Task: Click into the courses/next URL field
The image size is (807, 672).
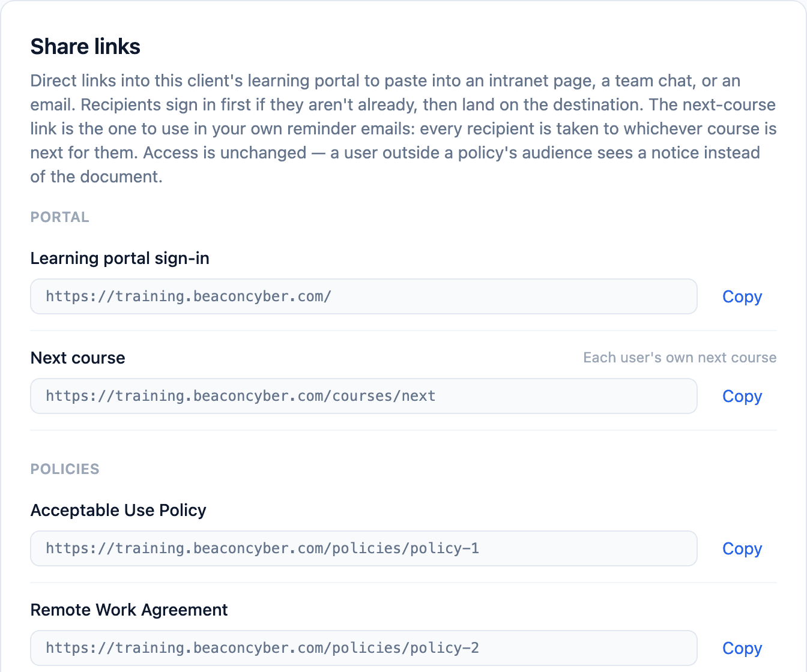Action: click(x=364, y=396)
